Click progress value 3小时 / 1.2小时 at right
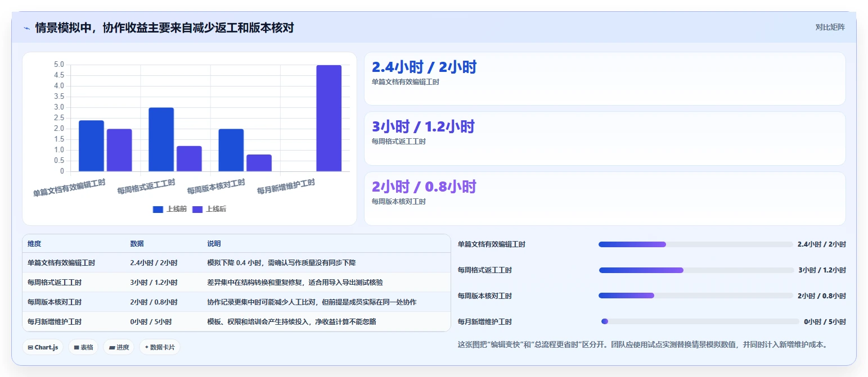The width and height of the screenshot is (868, 377). click(x=822, y=270)
